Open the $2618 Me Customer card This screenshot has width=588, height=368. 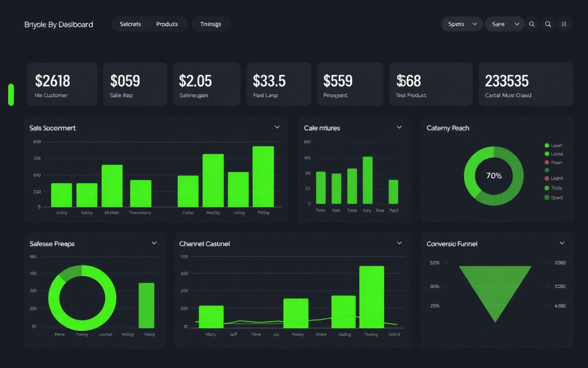click(x=62, y=84)
